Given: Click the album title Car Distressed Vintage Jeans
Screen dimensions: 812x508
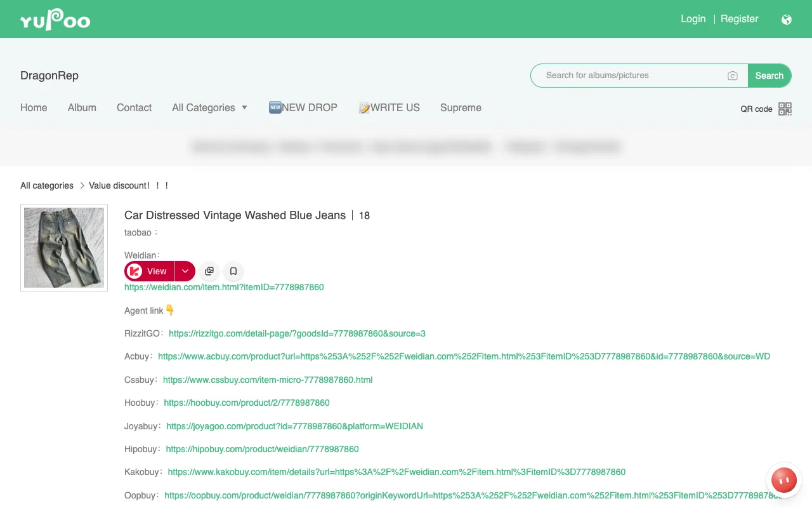Looking at the screenshot, I should pos(235,215).
